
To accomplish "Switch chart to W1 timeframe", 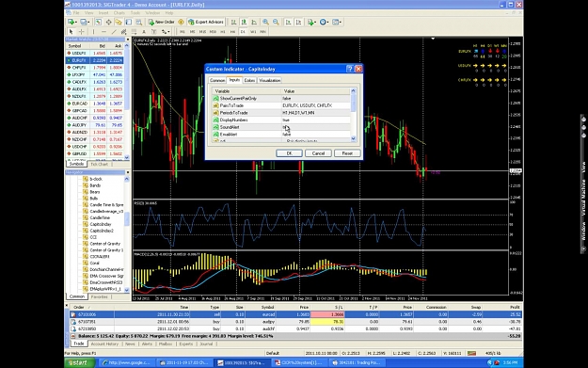I will [x=253, y=32].
